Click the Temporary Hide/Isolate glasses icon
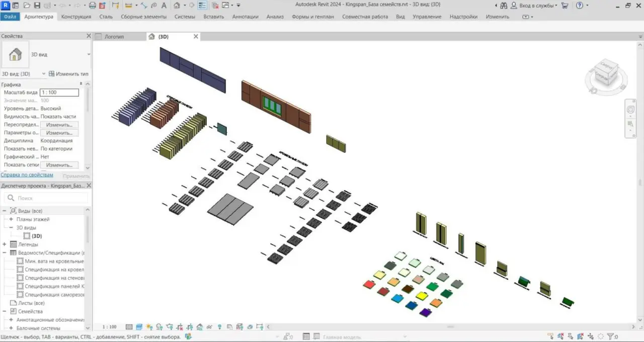Image resolution: width=644 pixels, height=342 pixels. click(209, 327)
